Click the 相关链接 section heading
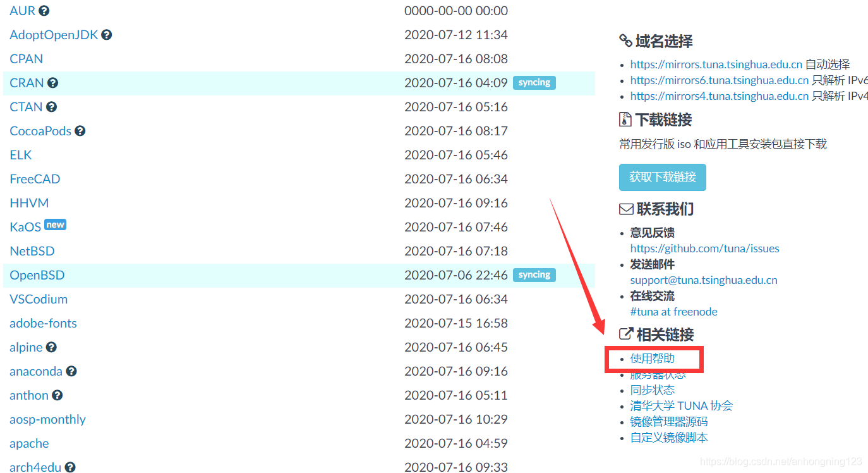 [656, 335]
